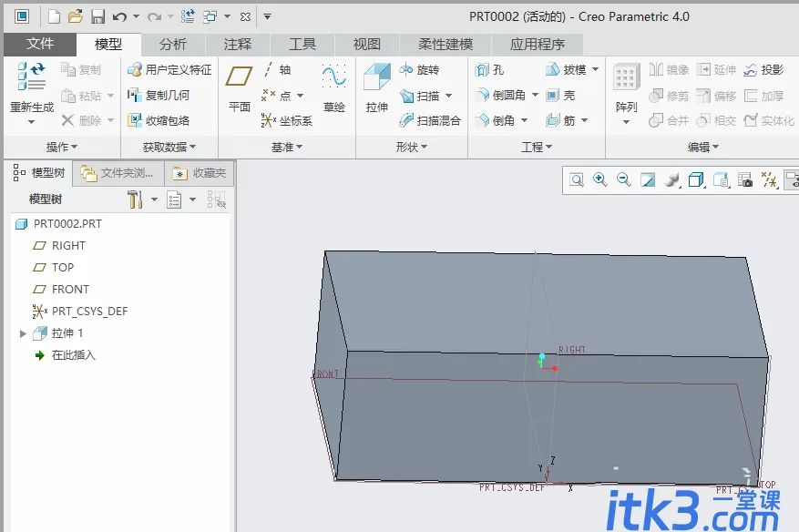
Task: Click 用户定义特征 button
Action: (x=169, y=70)
